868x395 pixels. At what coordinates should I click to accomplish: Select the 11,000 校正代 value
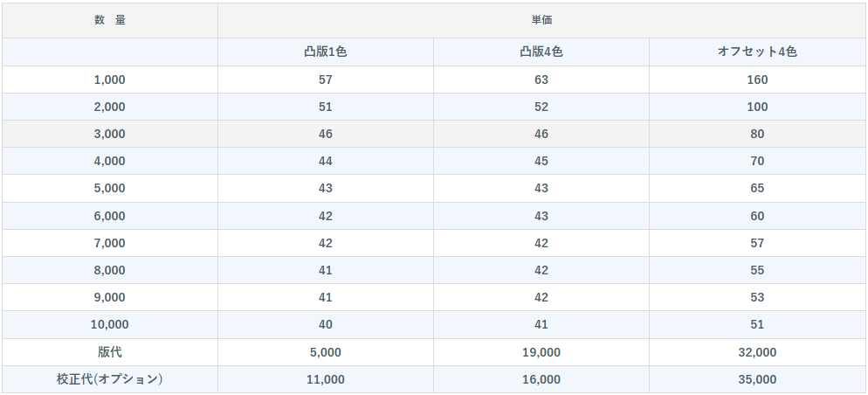click(326, 379)
